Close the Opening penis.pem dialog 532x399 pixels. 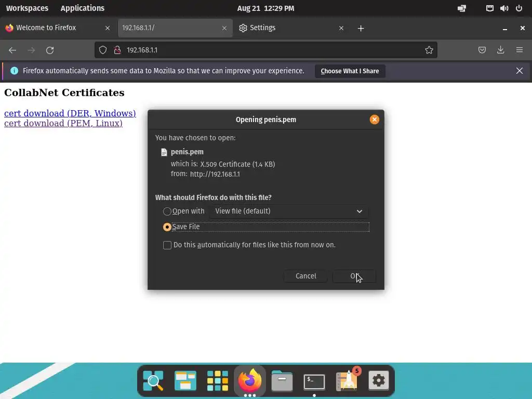(x=374, y=119)
